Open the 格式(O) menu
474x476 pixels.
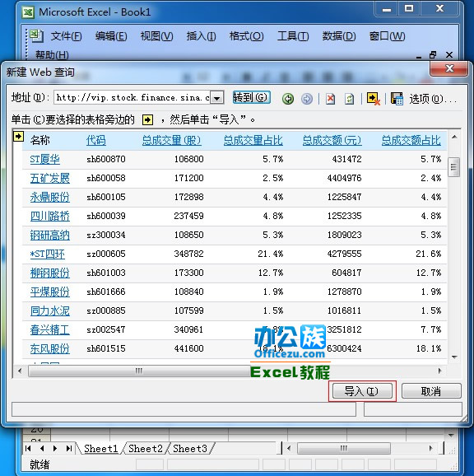246,36
